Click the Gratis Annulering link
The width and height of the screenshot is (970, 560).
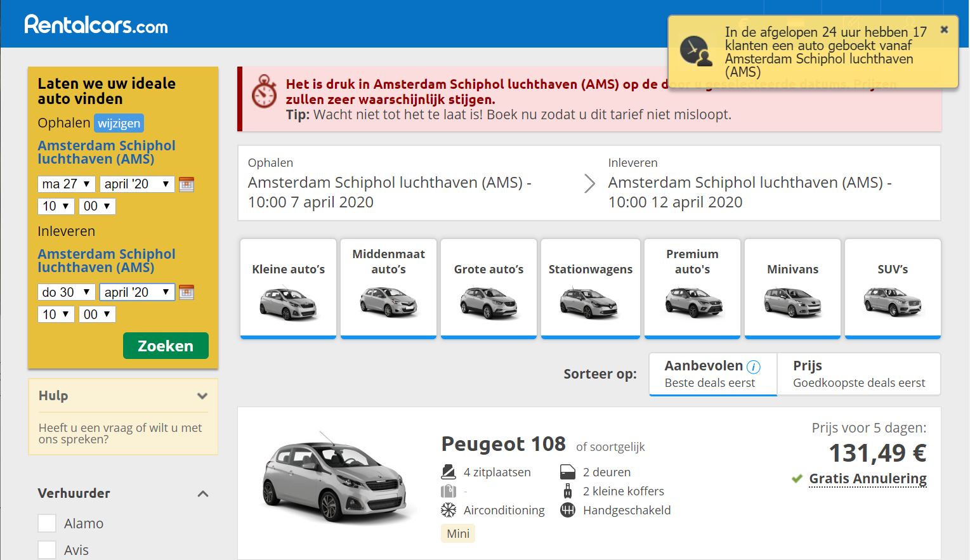click(868, 479)
